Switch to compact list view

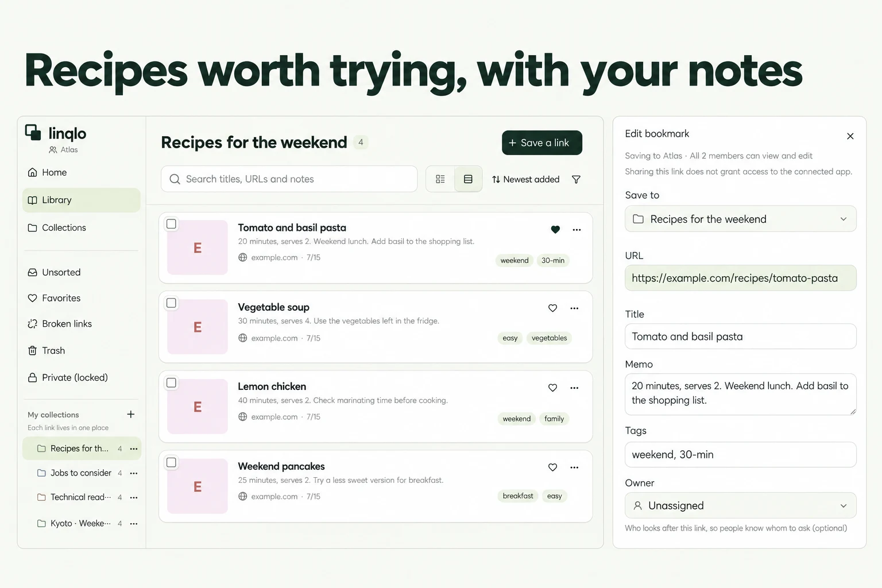click(x=440, y=179)
